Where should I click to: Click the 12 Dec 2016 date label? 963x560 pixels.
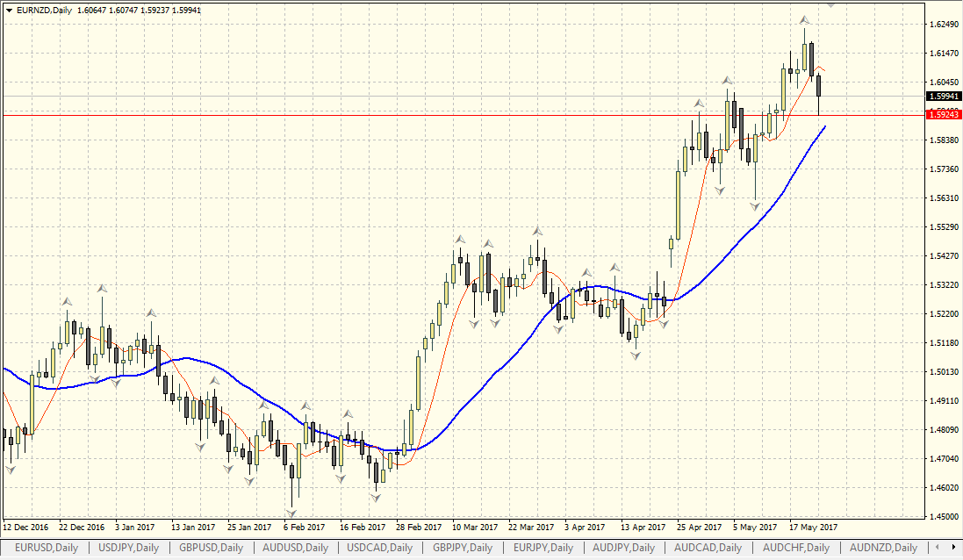pyautogui.click(x=25, y=527)
